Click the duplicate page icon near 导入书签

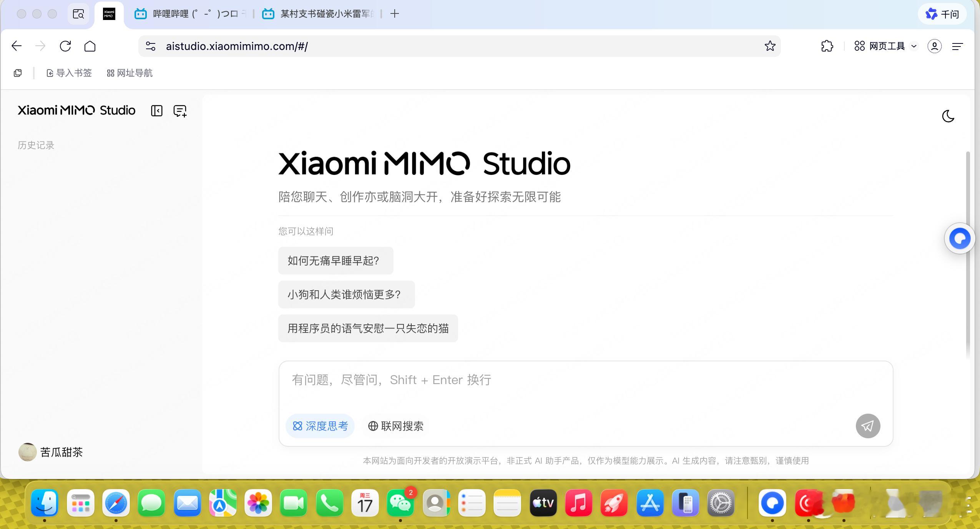tap(18, 73)
